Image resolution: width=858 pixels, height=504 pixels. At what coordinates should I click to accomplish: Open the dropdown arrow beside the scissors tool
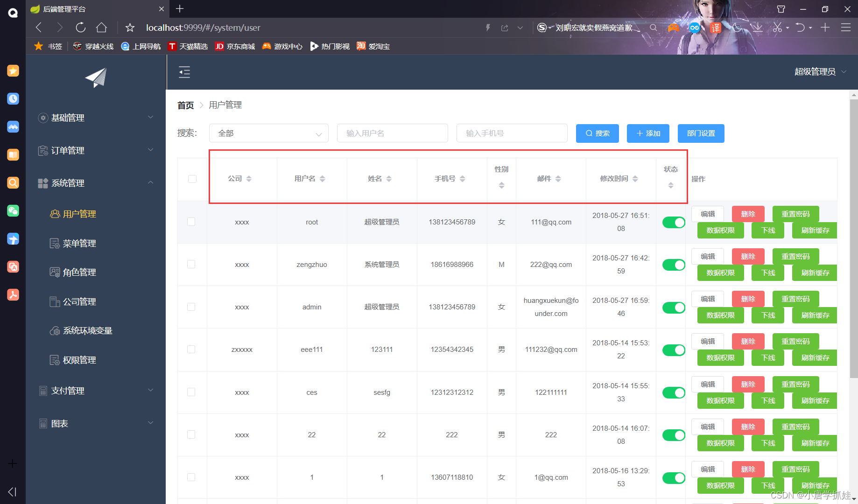click(788, 28)
